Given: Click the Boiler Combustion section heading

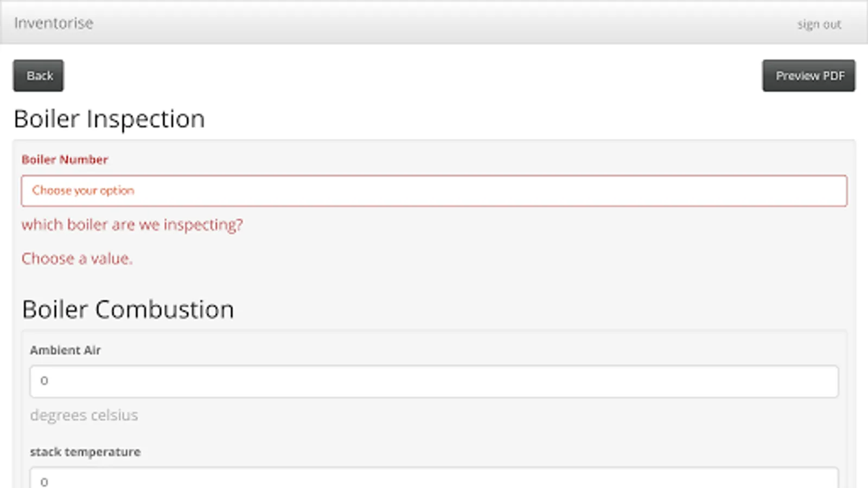Looking at the screenshot, I should [128, 310].
